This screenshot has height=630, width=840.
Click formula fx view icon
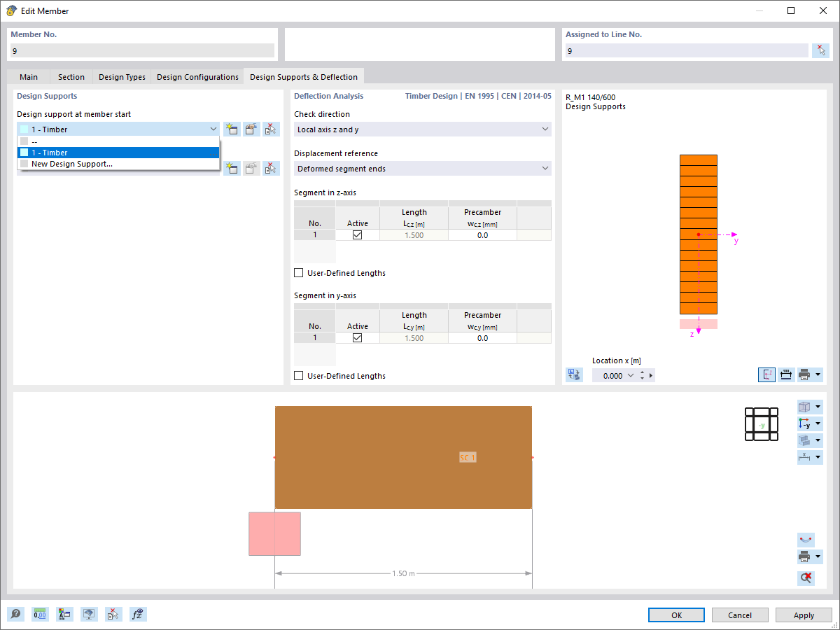pos(138,614)
